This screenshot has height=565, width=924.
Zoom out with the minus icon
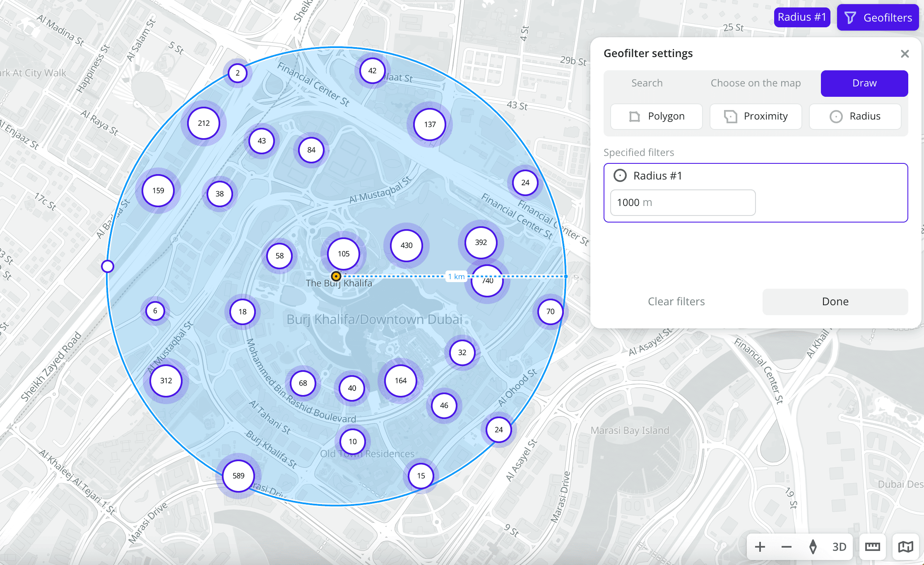(787, 547)
